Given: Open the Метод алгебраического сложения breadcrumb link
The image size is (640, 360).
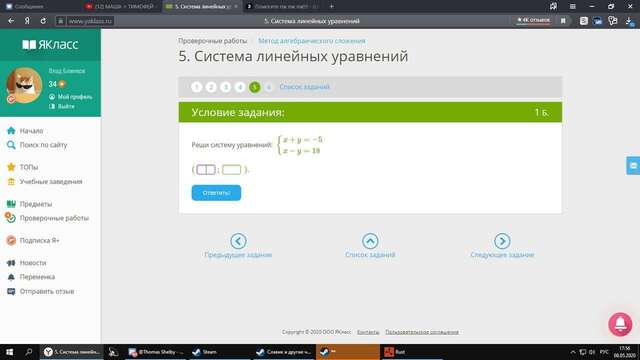Looking at the screenshot, I should 311,41.
